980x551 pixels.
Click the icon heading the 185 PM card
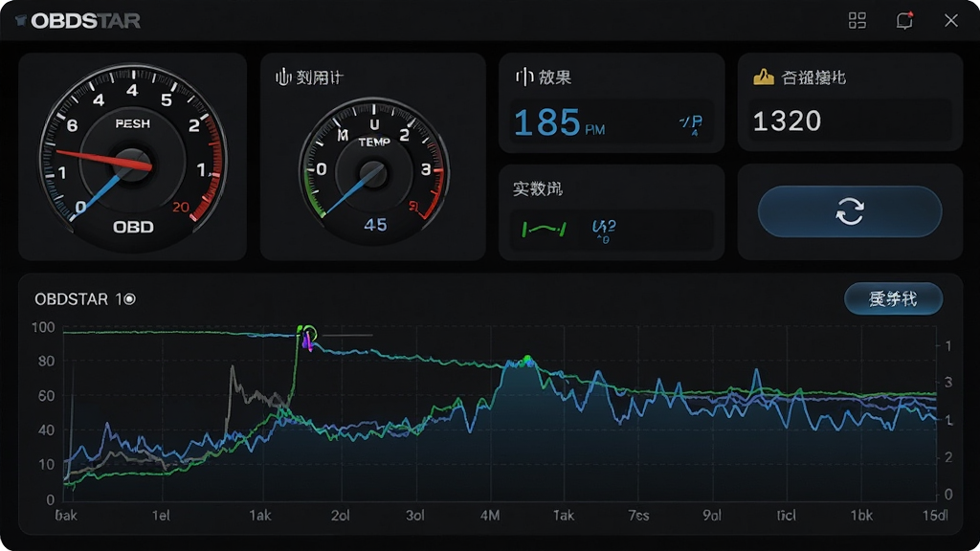(523, 77)
